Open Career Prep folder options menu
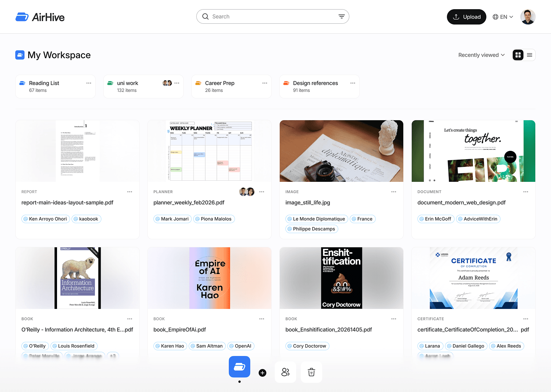 (265, 83)
